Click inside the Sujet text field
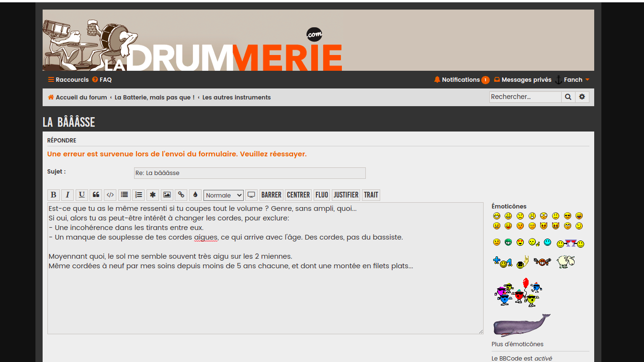 tap(249, 173)
